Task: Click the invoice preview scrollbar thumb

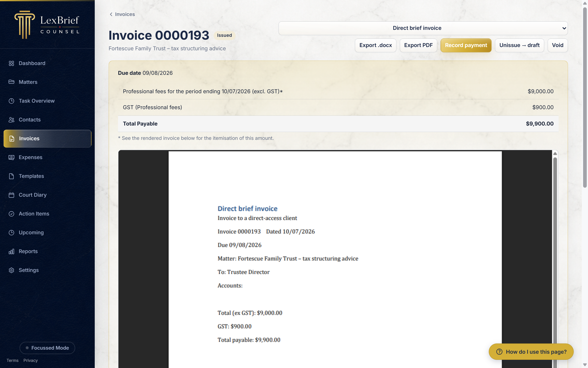Action: (555, 263)
